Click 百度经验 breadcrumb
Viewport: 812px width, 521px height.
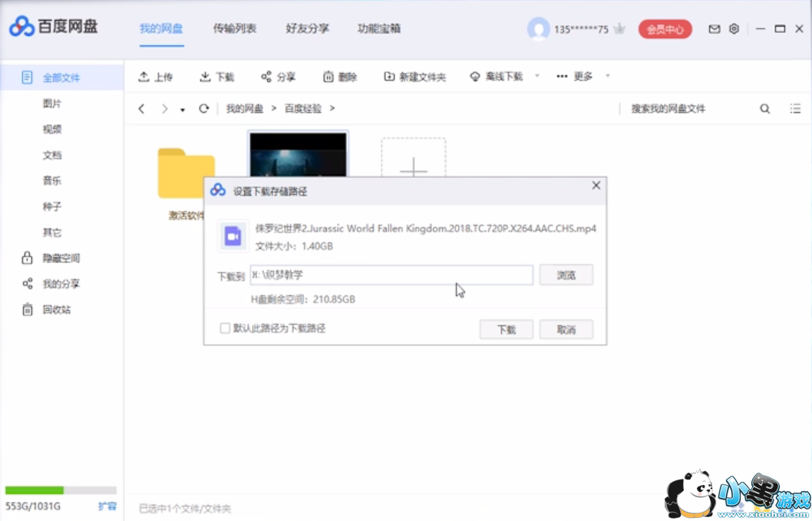click(x=303, y=108)
